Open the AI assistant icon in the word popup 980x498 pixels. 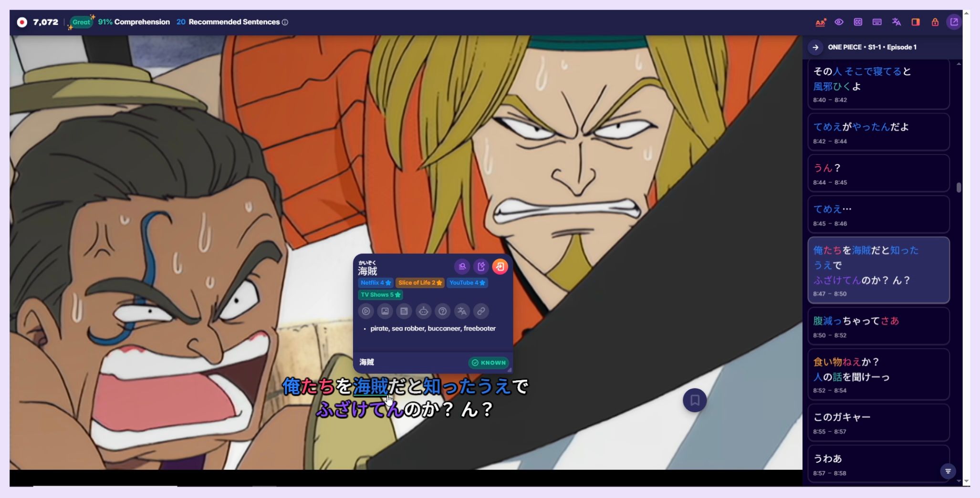click(x=424, y=311)
